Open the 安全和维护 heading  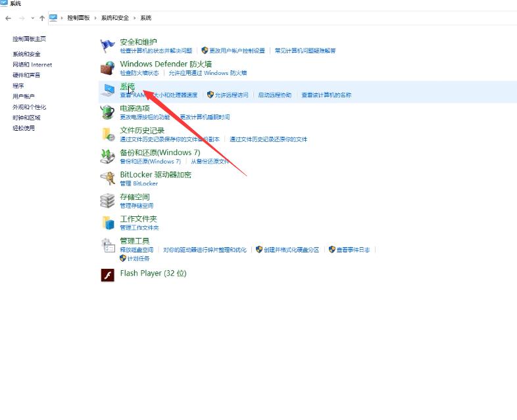point(139,42)
